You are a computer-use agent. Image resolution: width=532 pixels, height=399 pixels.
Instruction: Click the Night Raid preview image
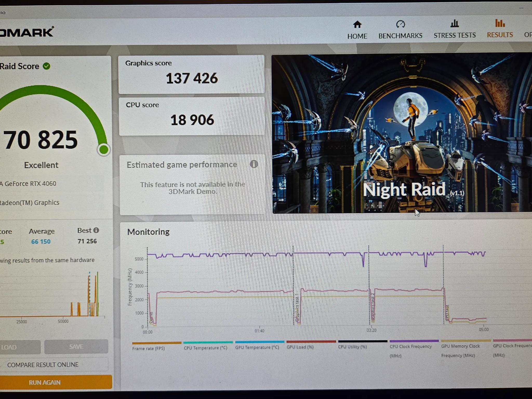point(402,134)
